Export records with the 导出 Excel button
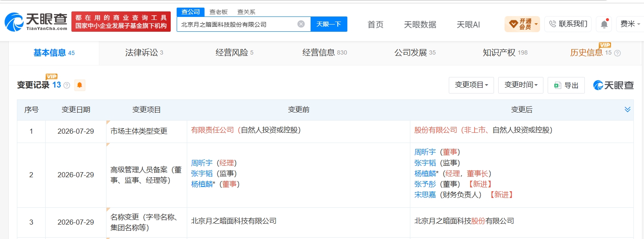Viewport: 644px width, 239px height. (566, 85)
